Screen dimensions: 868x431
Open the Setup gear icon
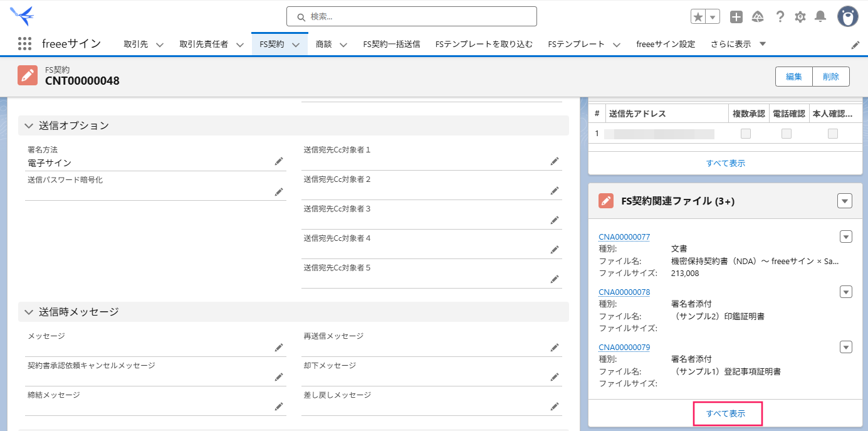tap(800, 17)
